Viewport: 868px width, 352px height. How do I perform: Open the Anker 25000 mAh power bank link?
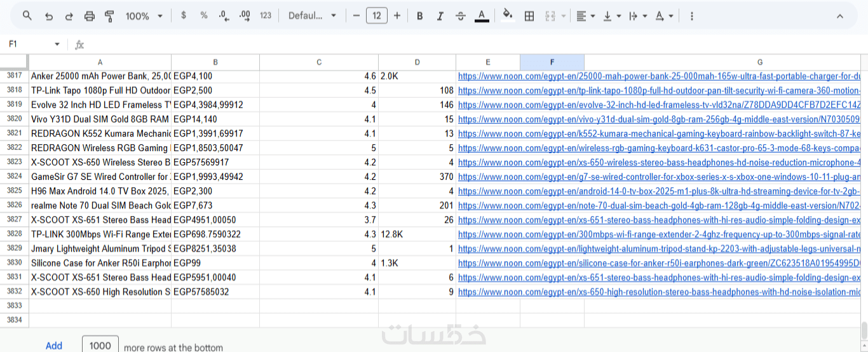pyautogui.click(x=658, y=76)
